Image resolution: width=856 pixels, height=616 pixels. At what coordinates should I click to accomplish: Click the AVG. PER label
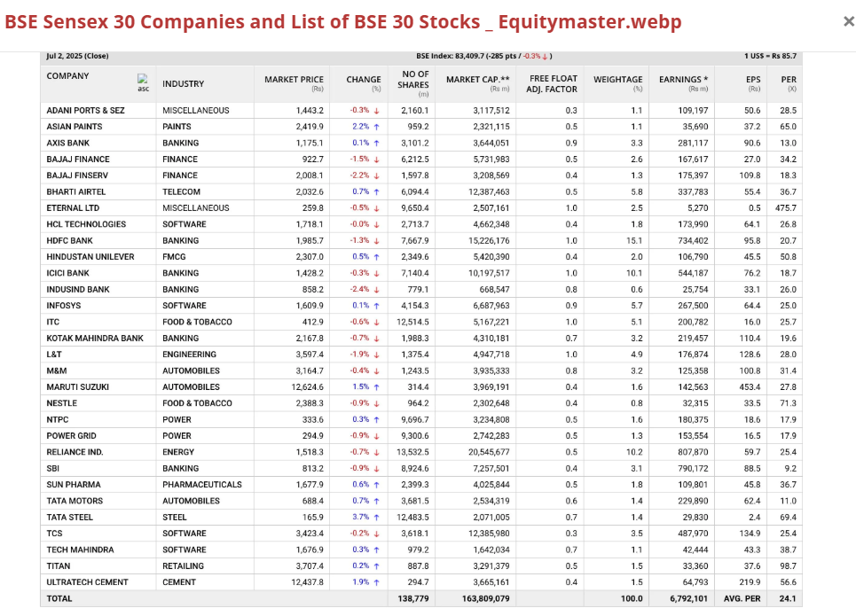tap(742, 598)
